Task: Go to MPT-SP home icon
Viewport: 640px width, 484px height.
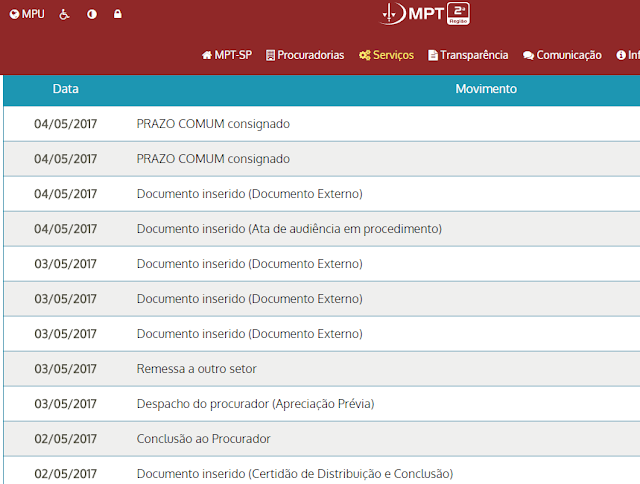Action: pos(207,55)
